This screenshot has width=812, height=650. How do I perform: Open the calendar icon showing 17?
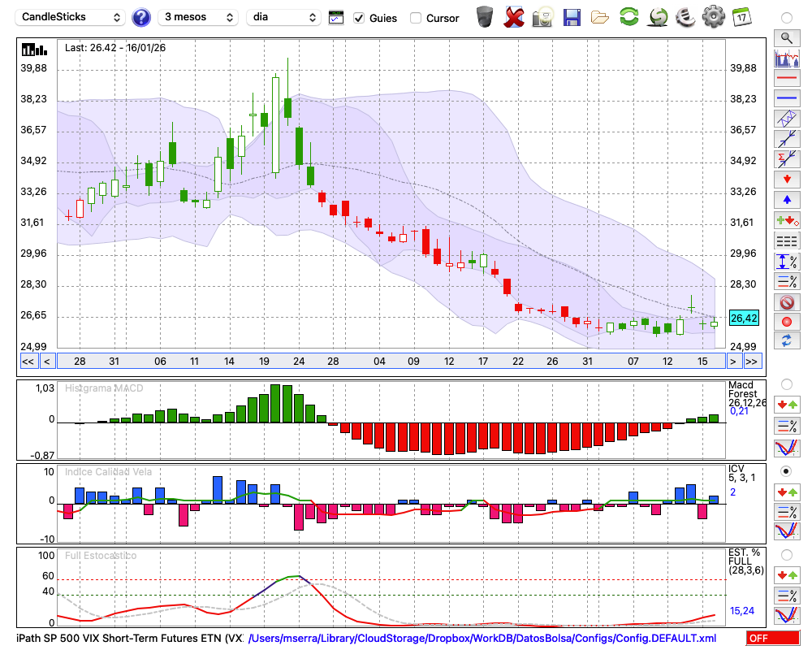pos(741,16)
